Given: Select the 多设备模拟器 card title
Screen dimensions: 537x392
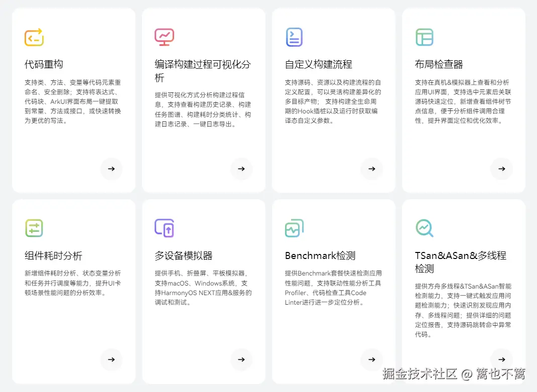Looking at the screenshot, I should point(184,255).
